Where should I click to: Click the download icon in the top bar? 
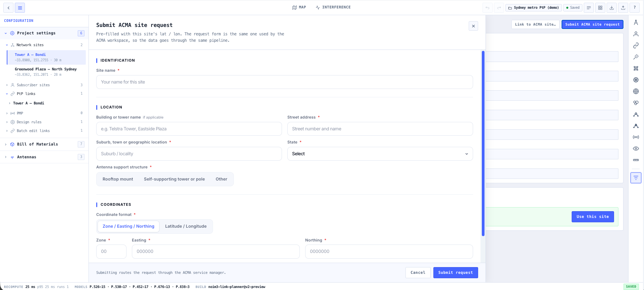(x=612, y=8)
